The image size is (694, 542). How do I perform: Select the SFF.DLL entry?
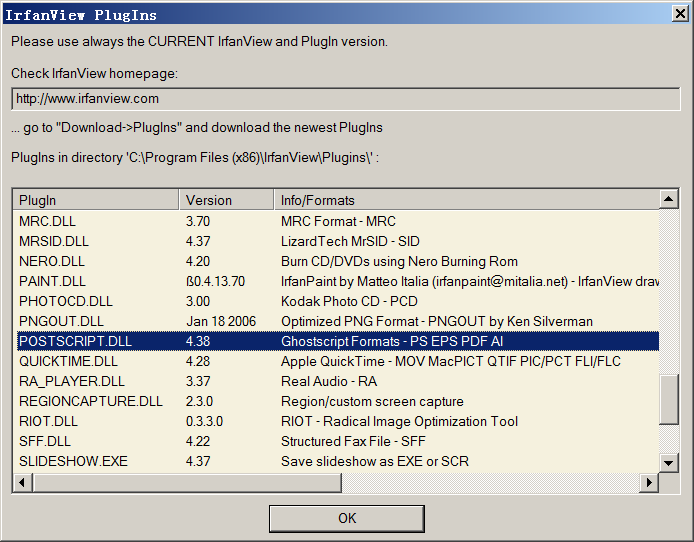[338, 441]
